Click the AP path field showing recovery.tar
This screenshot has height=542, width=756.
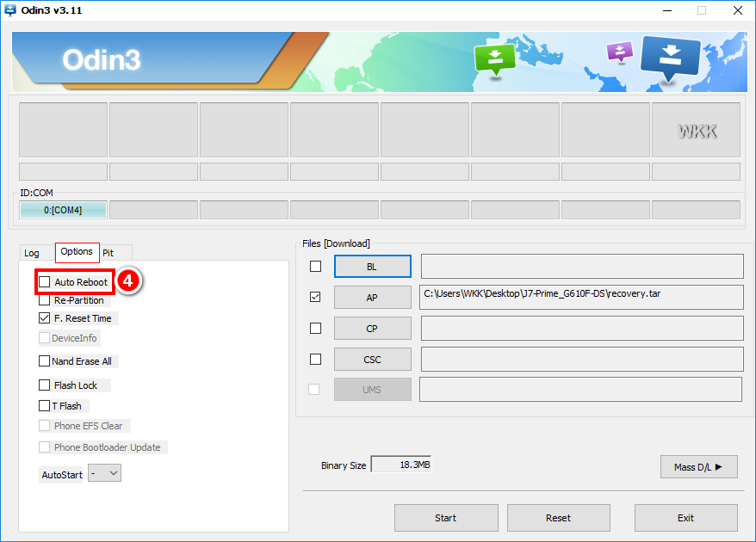coord(582,298)
